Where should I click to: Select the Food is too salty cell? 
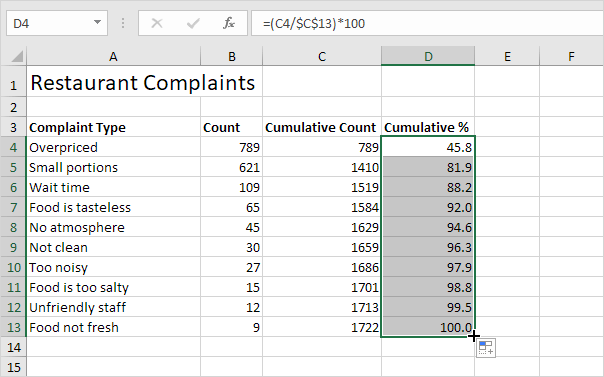point(113,287)
